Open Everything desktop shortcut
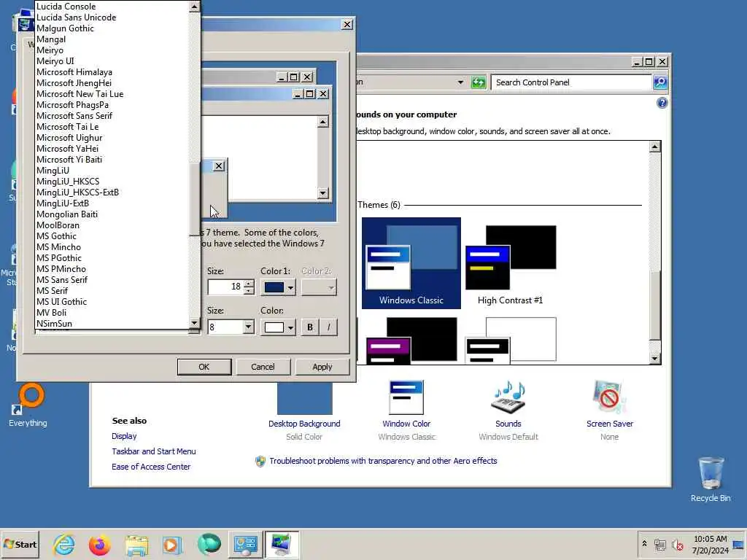 (28, 405)
